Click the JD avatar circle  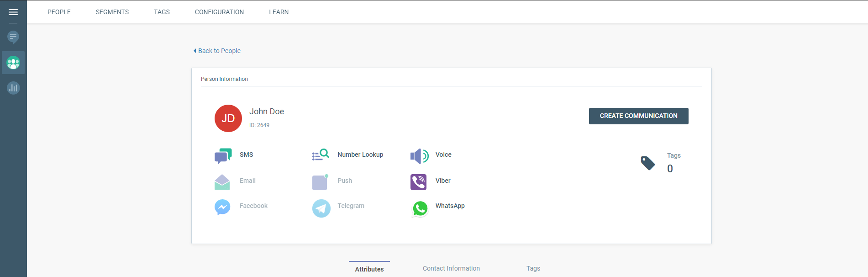tap(228, 118)
